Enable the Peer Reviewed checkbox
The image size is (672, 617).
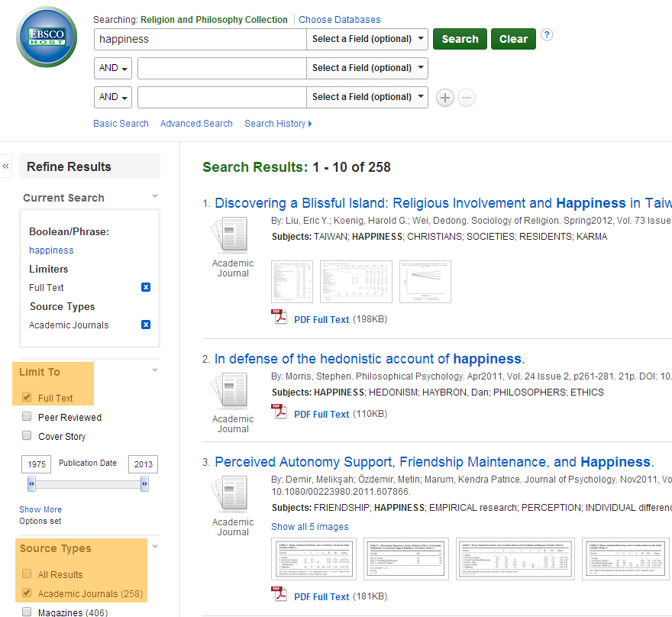pos(27,416)
